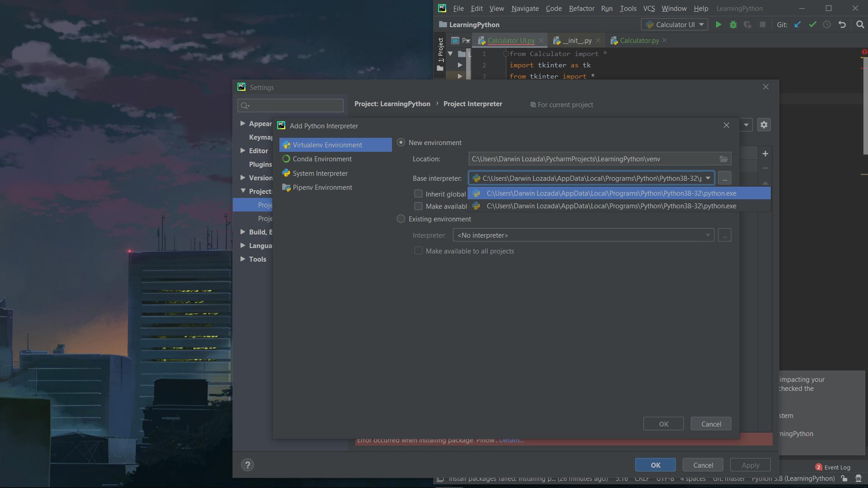Expand the Languages settings node
This screenshot has height=488, width=868.
[243, 245]
